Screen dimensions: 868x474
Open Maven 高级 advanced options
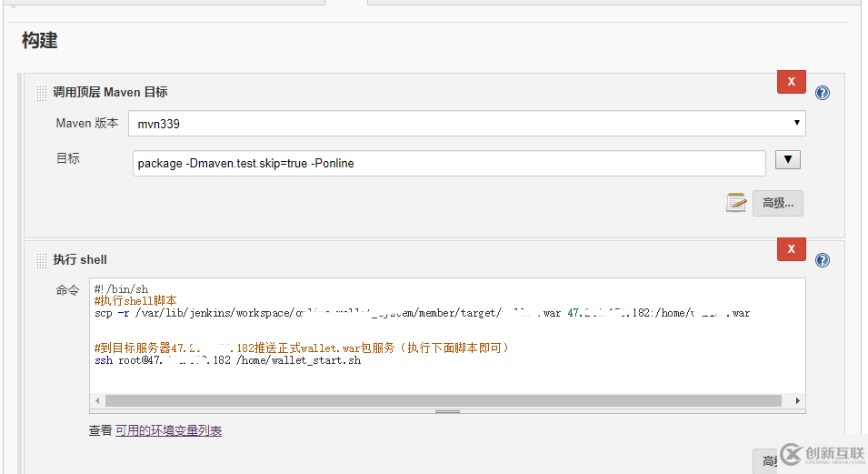(778, 203)
